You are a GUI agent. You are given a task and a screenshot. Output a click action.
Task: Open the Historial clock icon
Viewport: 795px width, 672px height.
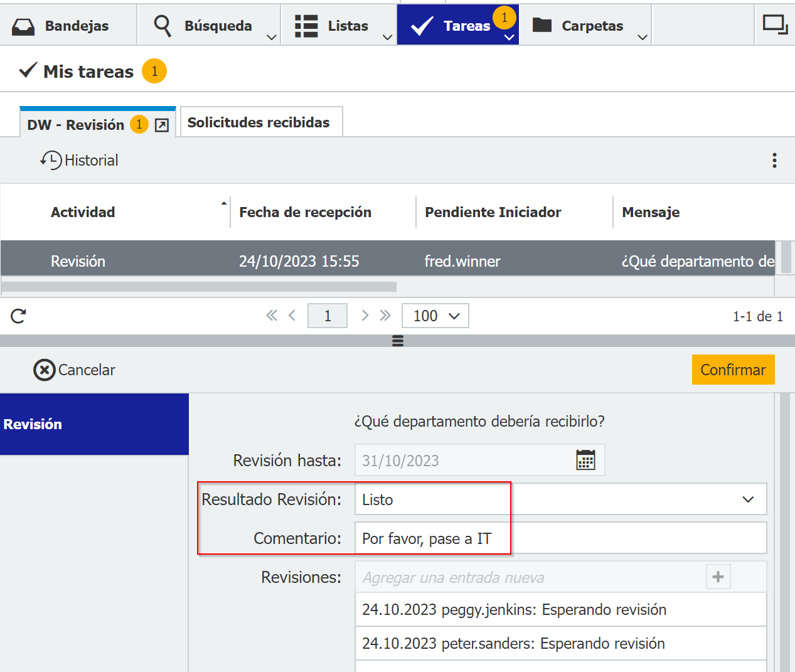(52, 159)
